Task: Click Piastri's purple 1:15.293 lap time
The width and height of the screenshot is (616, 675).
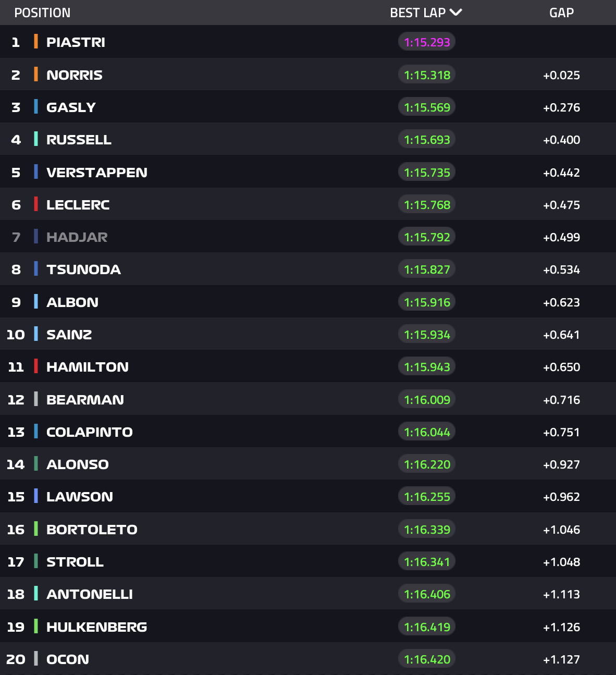Action: (x=427, y=42)
